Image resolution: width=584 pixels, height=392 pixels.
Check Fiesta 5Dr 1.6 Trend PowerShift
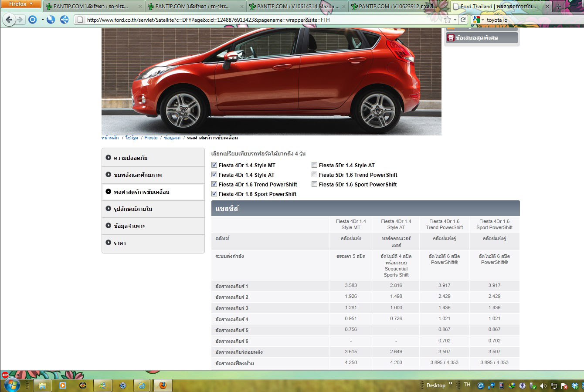click(x=314, y=175)
